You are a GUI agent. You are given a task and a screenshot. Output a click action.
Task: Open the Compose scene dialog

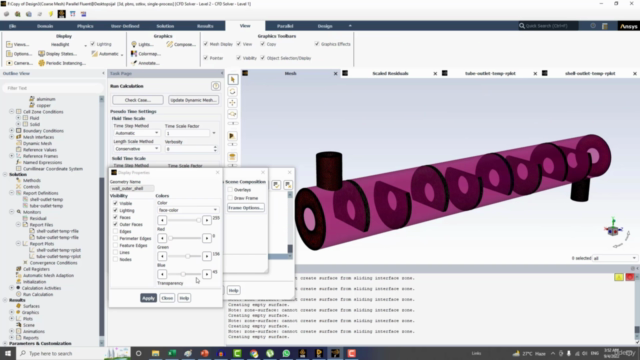[181, 44]
